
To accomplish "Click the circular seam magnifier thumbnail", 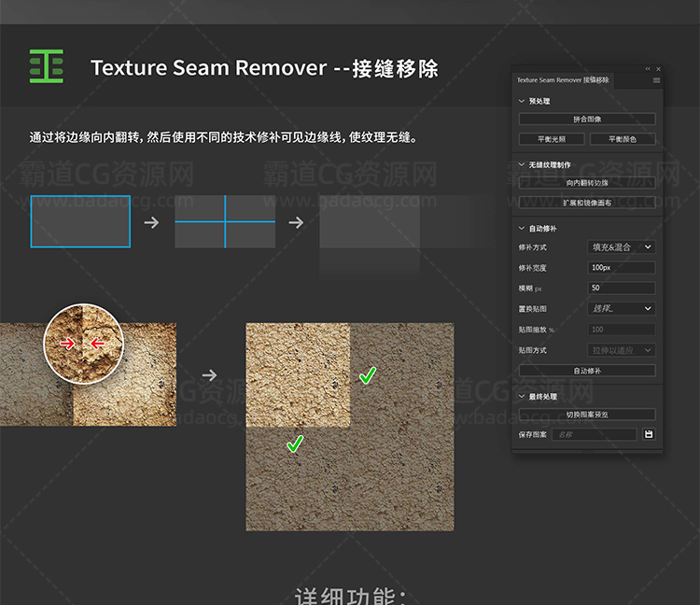I will 84,344.
